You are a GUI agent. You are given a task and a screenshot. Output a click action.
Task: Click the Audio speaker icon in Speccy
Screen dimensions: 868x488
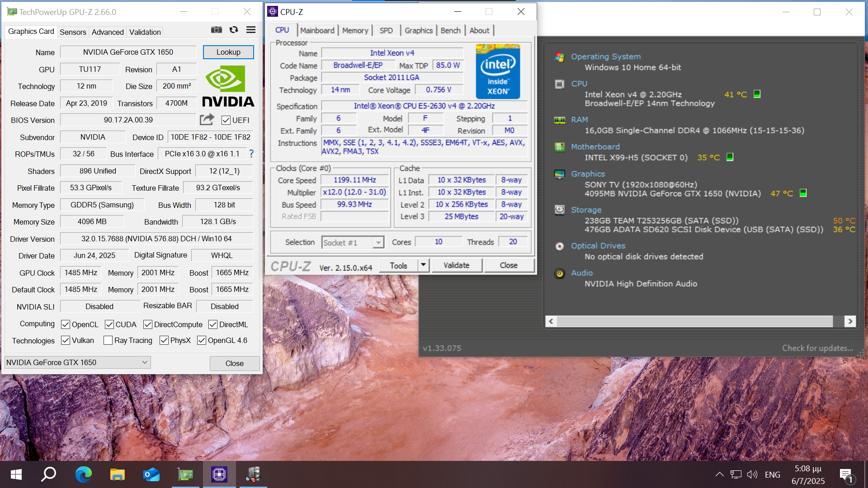[x=560, y=273]
